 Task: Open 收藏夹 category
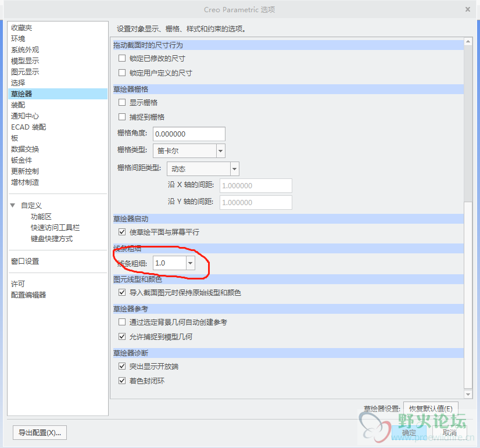[x=22, y=27]
